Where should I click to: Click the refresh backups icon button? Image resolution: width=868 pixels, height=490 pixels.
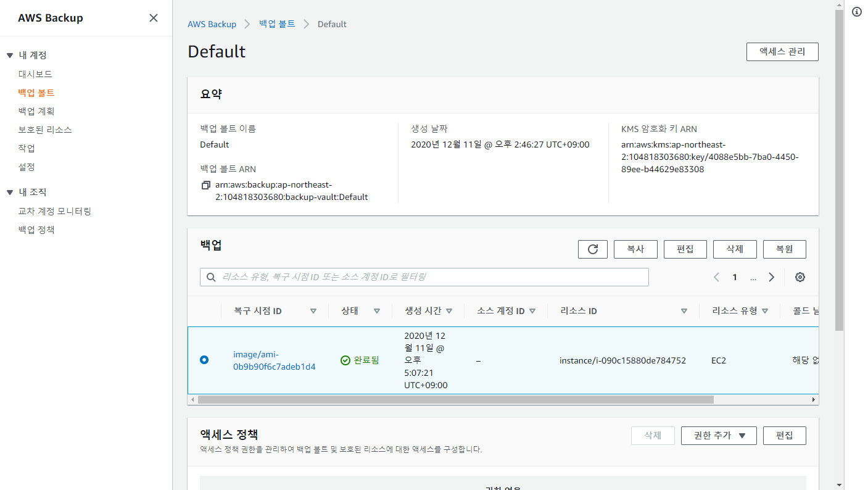tap(593, 249)
